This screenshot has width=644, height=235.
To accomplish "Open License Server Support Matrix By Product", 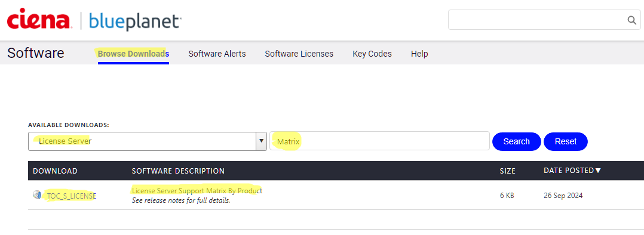I will point(197,191).
